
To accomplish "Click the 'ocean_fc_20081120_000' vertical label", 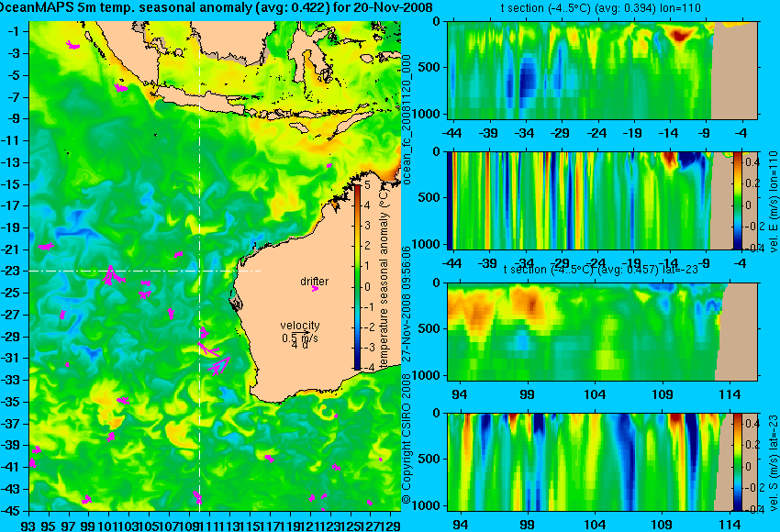I will [407, 119].
